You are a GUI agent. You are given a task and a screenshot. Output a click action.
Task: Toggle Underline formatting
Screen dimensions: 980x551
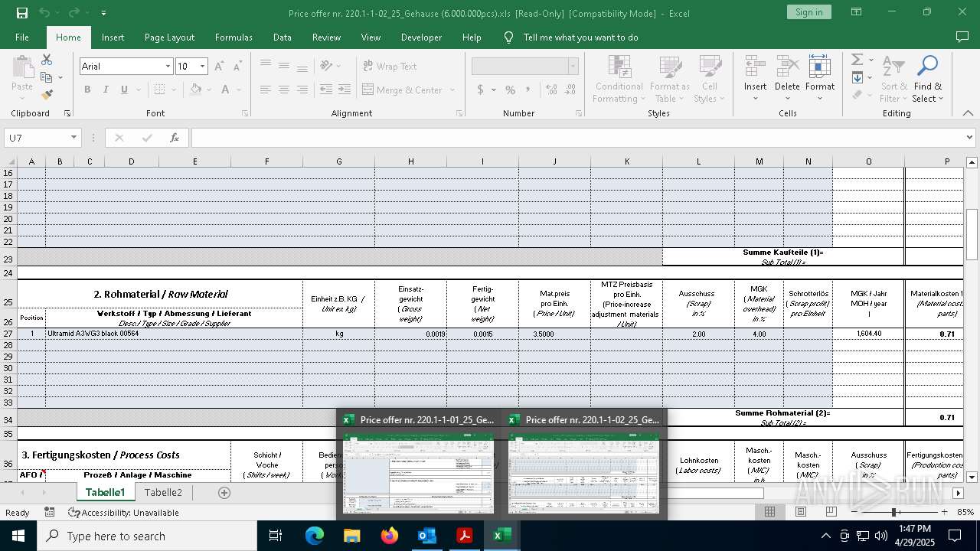tap(124, 90)
